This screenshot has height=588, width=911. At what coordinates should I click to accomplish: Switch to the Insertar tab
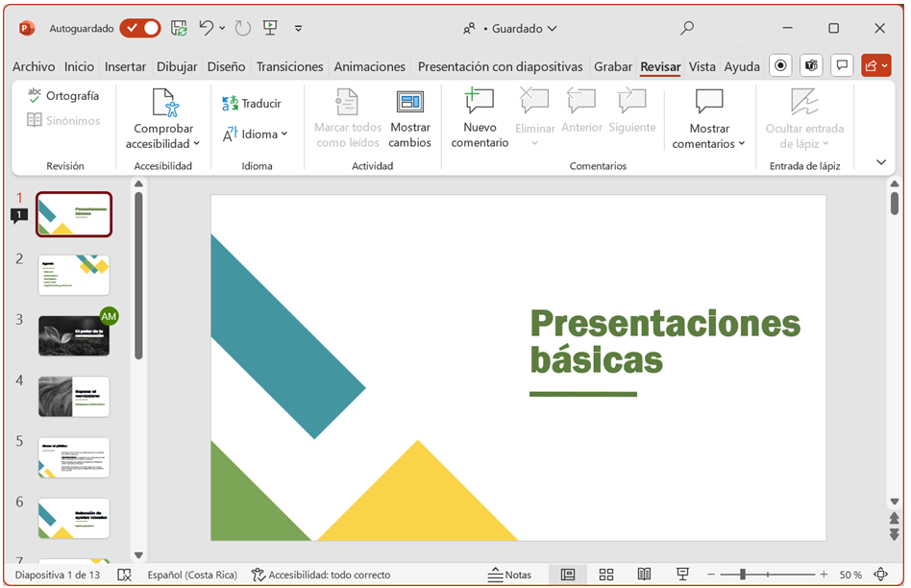[x=125, y=66]
